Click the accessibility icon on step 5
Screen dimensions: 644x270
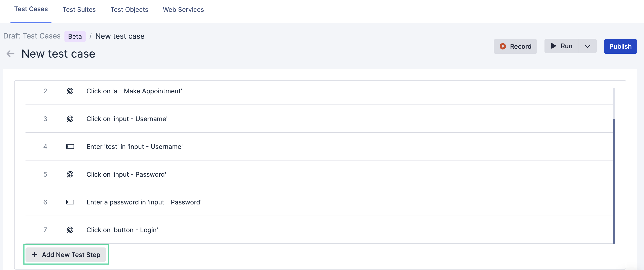coord(70,174)
